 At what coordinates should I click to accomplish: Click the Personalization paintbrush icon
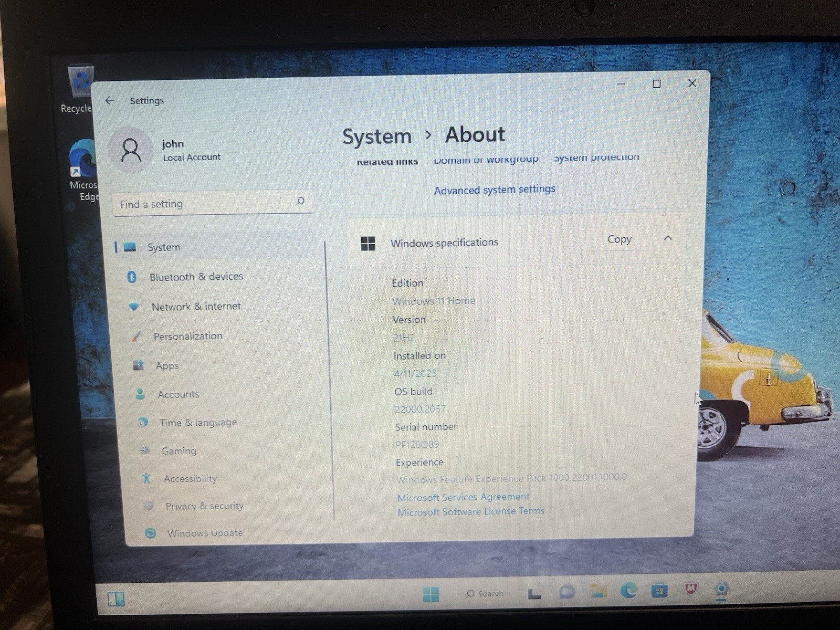[x=136, y=337]
